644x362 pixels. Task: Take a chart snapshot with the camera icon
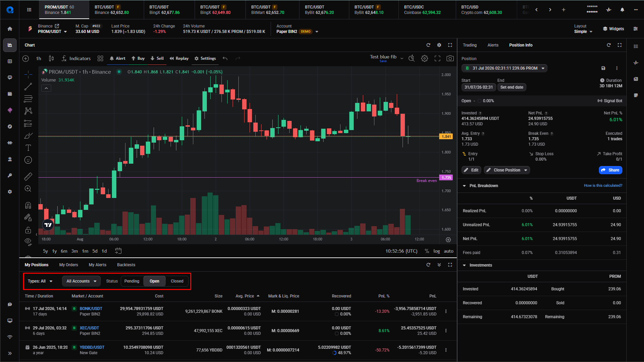pos(450,58)
